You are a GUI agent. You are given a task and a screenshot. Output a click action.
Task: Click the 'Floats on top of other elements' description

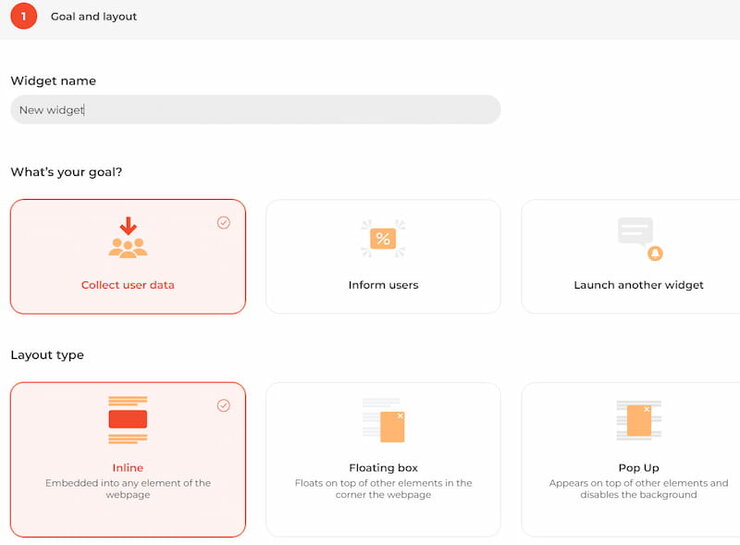[x=383, y=489]
